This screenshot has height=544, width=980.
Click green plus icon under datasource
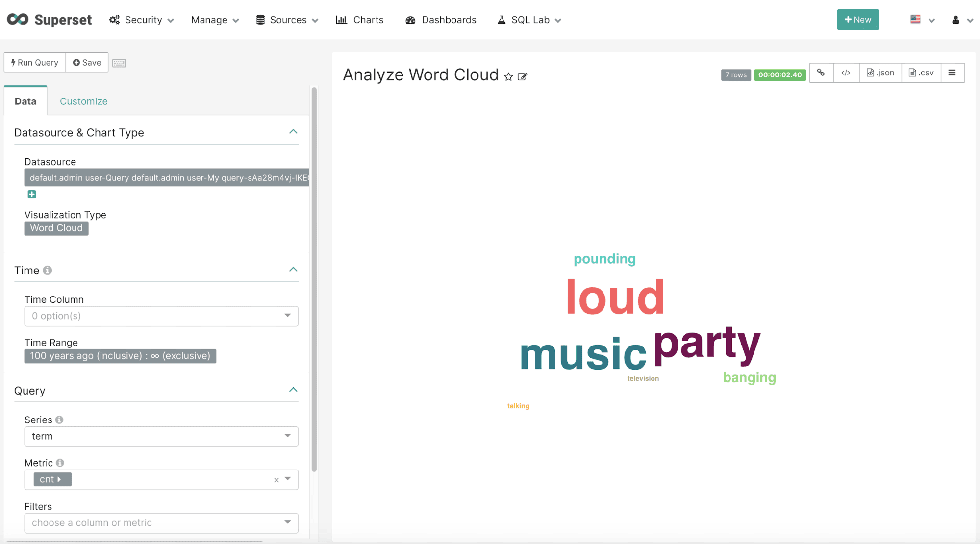click(x=32, y=194)
